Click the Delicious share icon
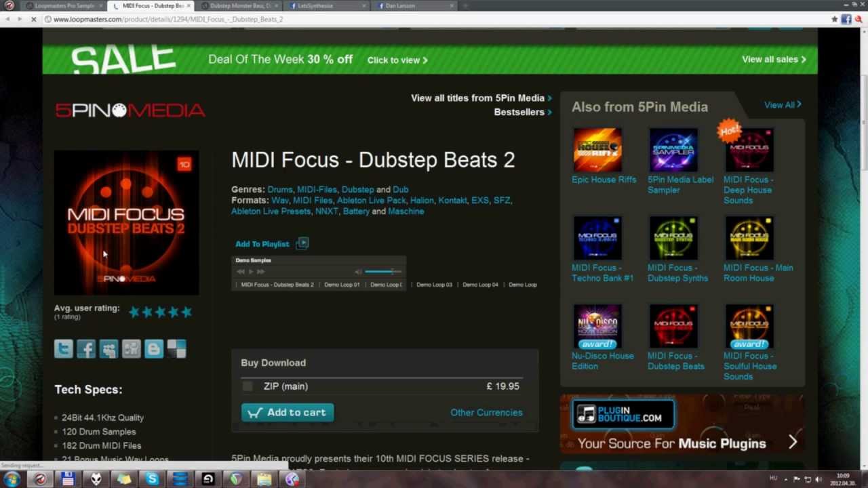868x488 pixels. (x=177, y=348)
